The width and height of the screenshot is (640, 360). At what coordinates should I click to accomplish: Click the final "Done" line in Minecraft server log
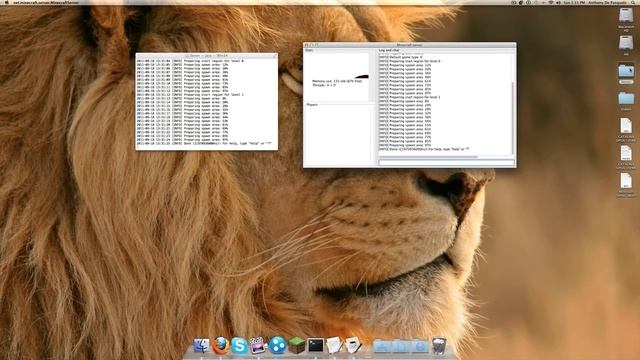pyautogui.click(x=424, y=149)
